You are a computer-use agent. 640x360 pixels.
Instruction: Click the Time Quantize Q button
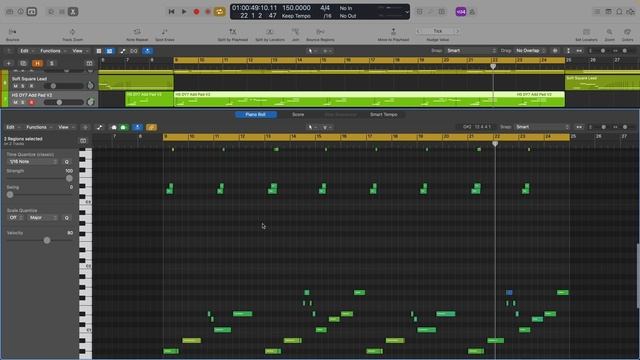click(x=67, y=162)
